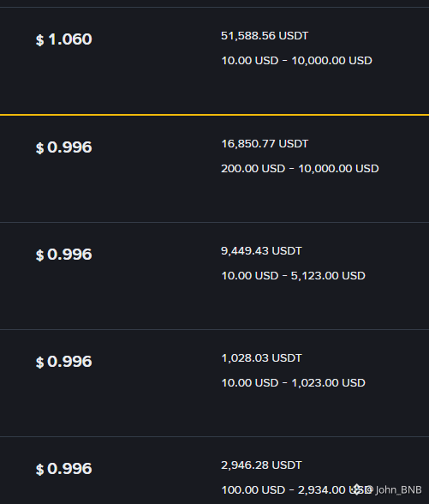Click the 100.00 USD – 2,934.00 USD limit
Image resolution: width=429 pixels, height=504 pixels.
296,490
